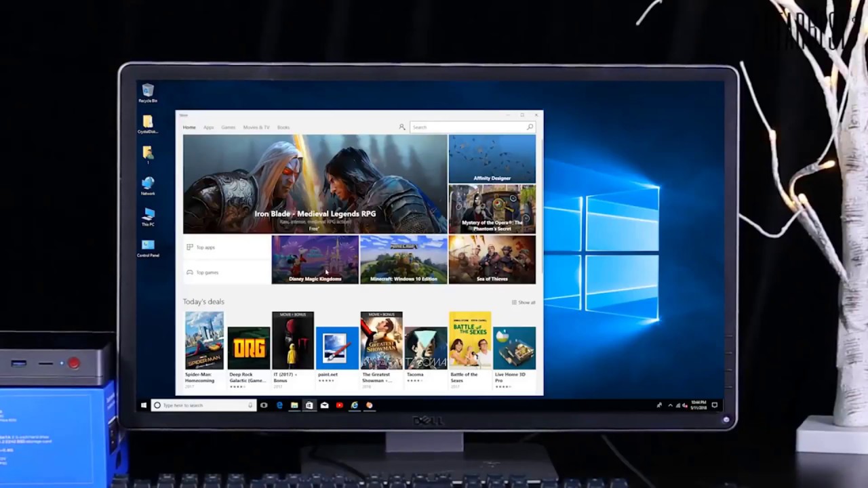The height and width of the screenshot is (488, 868).
Task: Open Task View on the taskbar
Action: 264,405
